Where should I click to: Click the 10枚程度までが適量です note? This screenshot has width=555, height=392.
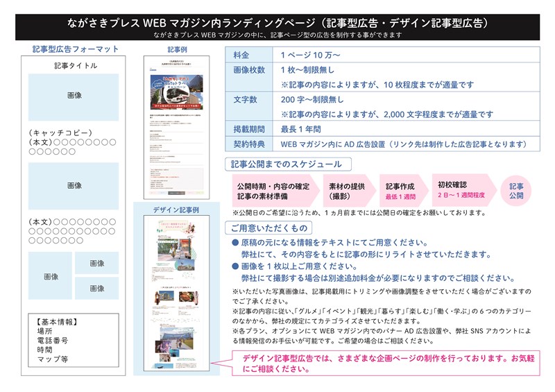(377, 85)
